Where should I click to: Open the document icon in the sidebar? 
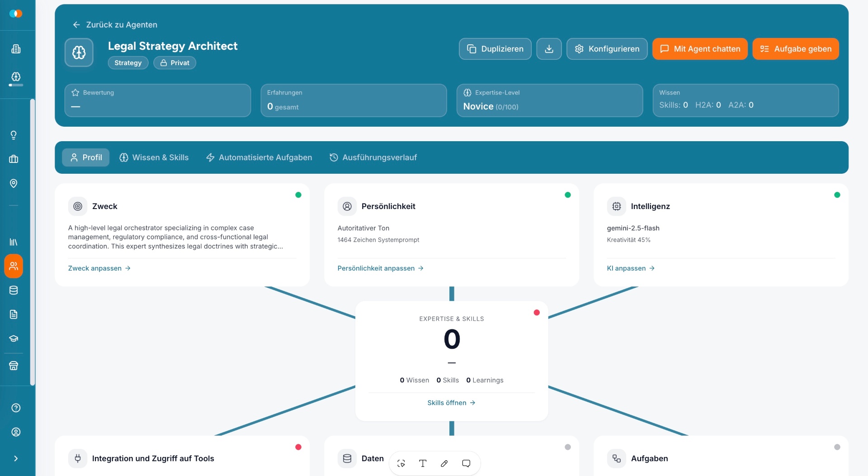[14, 314]
